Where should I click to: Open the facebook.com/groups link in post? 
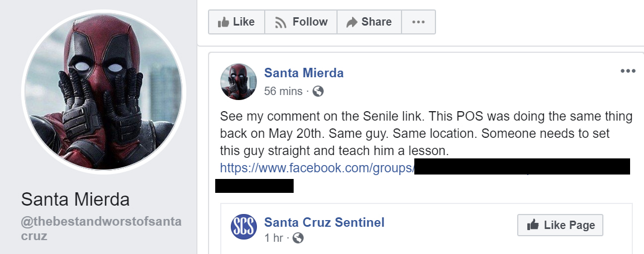[x=317, y=167]
